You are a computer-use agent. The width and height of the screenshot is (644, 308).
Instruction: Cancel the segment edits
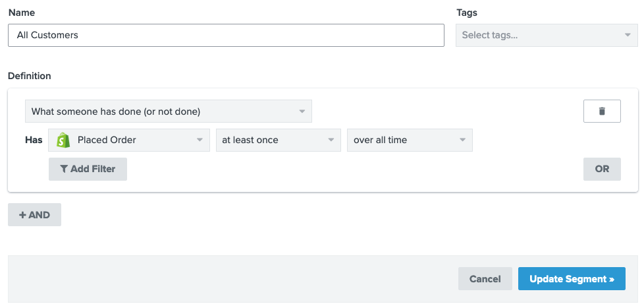tap(485, 279)
